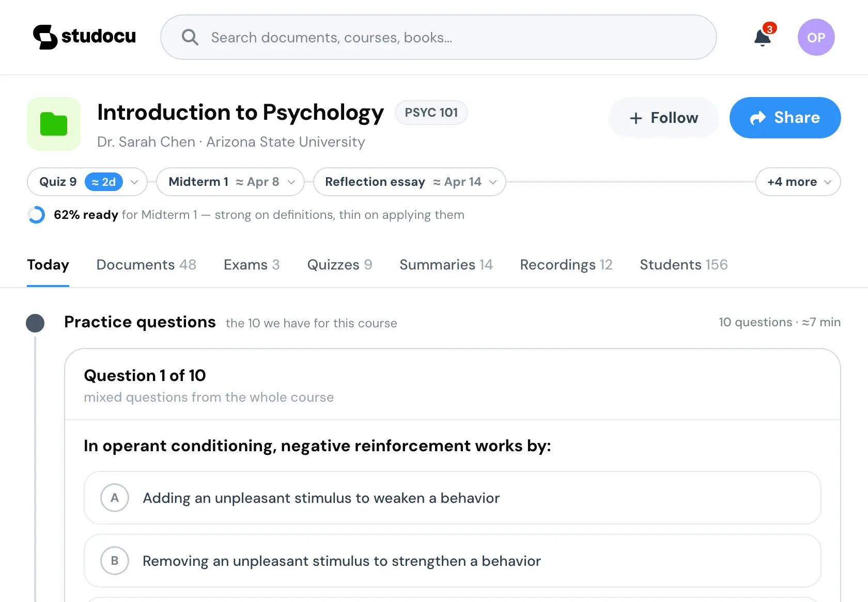Click the 'Introduction to Psychology' course title

241,113
